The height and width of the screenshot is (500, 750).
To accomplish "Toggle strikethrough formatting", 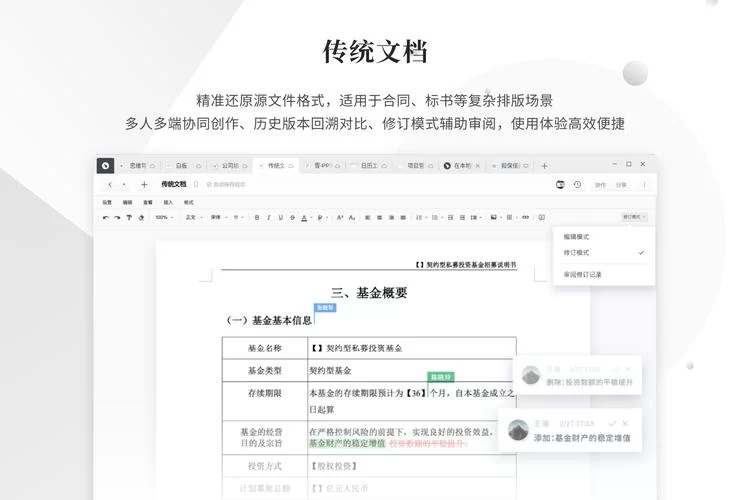I will pos(292,218).
